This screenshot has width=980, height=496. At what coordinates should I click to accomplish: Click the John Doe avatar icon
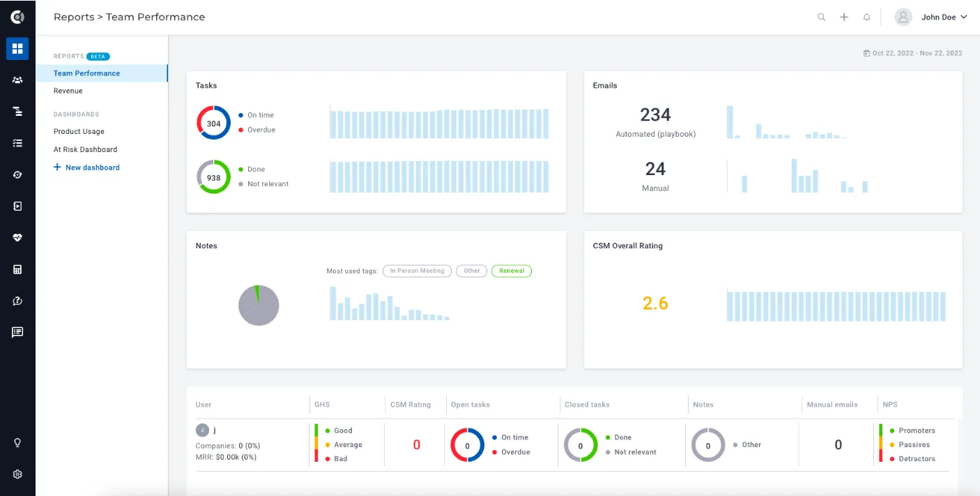point(903,17)
